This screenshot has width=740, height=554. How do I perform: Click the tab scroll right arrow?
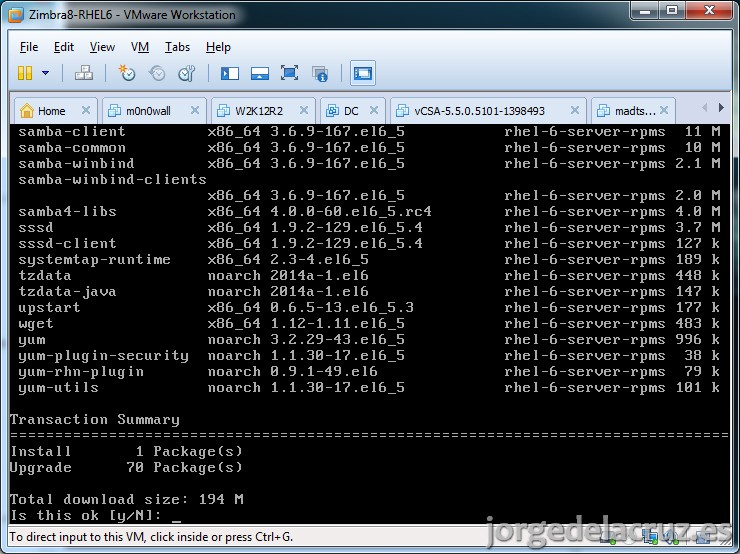point(721,108)
